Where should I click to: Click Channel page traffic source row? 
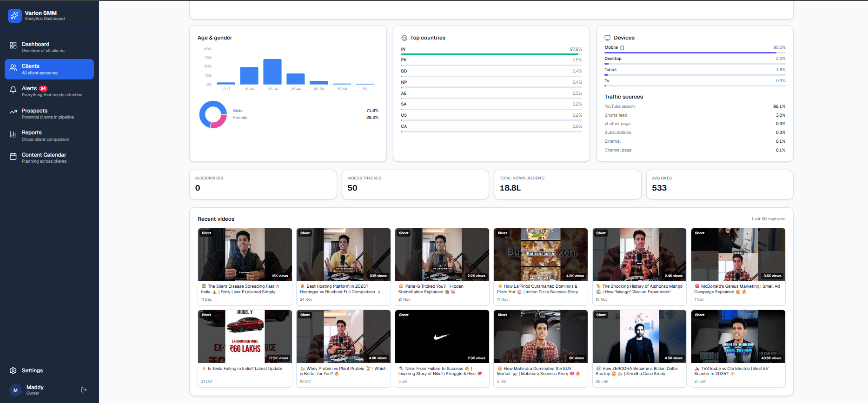click(x=695, y=150)
